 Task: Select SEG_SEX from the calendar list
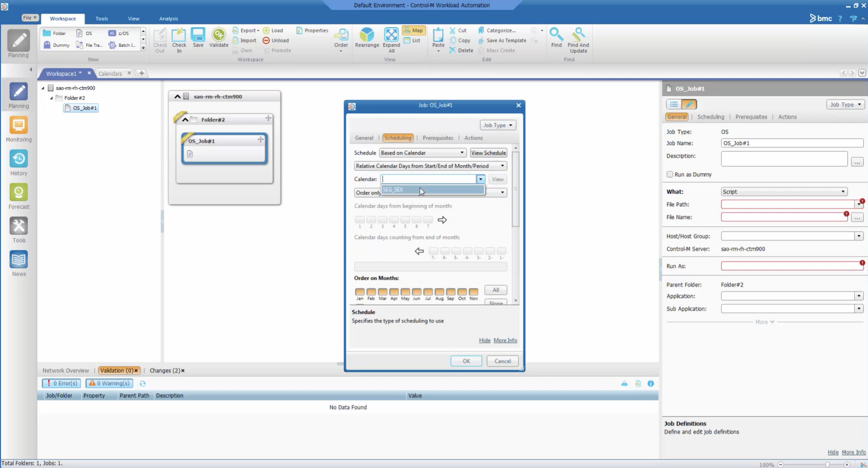tap(433, 190)
